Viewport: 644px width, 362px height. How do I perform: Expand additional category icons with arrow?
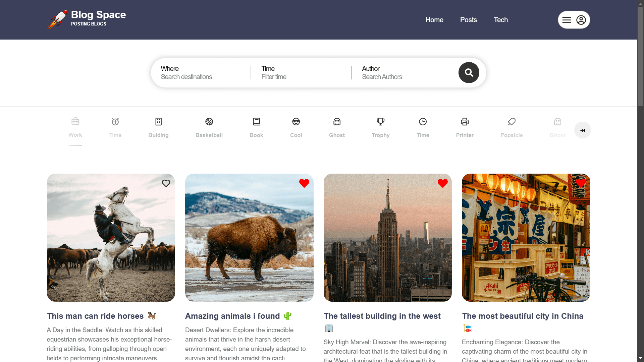click(x=582, y=130)
